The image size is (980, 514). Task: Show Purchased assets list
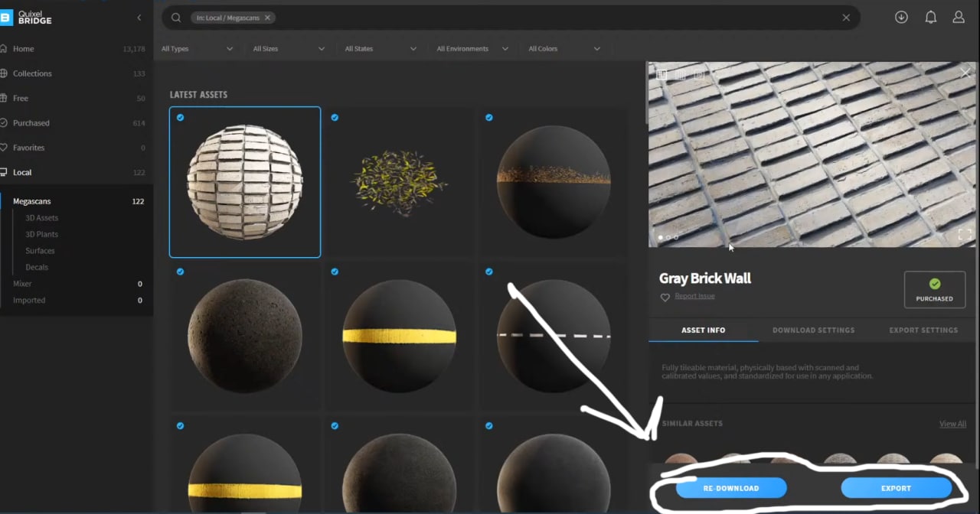73,123
